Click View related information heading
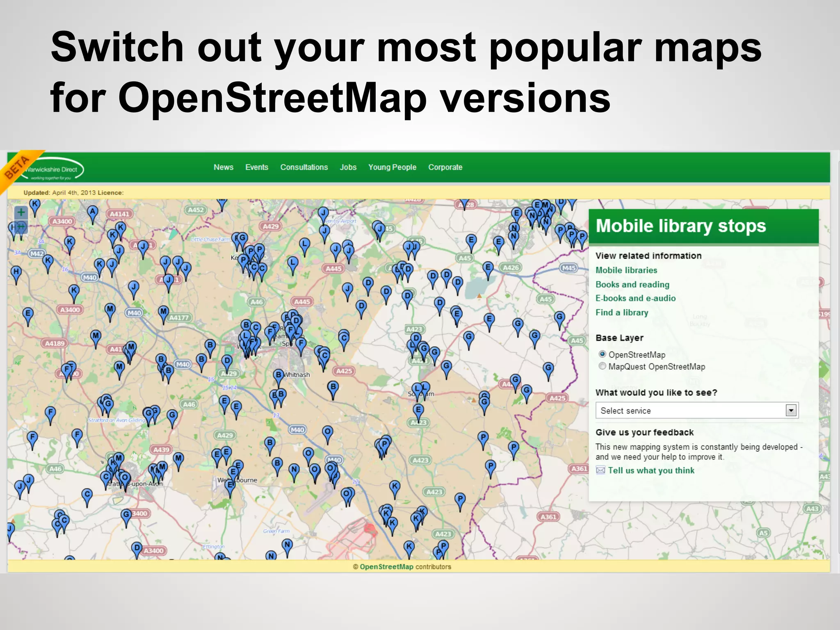Screen dimensions: 840x630 point(648,256)
